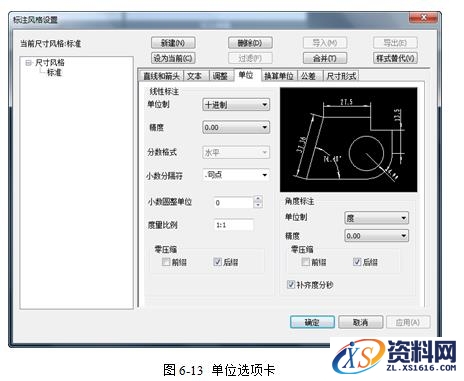This screenshot has height=381, width=464.
Task: Open the angle 精度 dropdown
Action: point(376,236)
